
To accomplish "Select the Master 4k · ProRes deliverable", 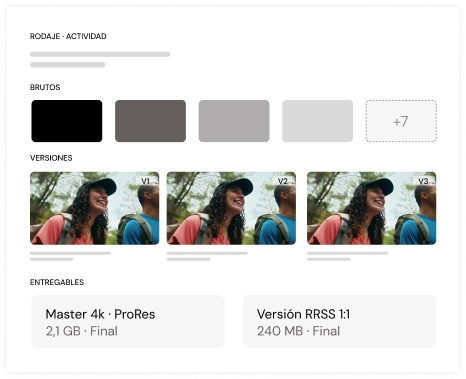I will pyautogui.click(x=128, y=322).
